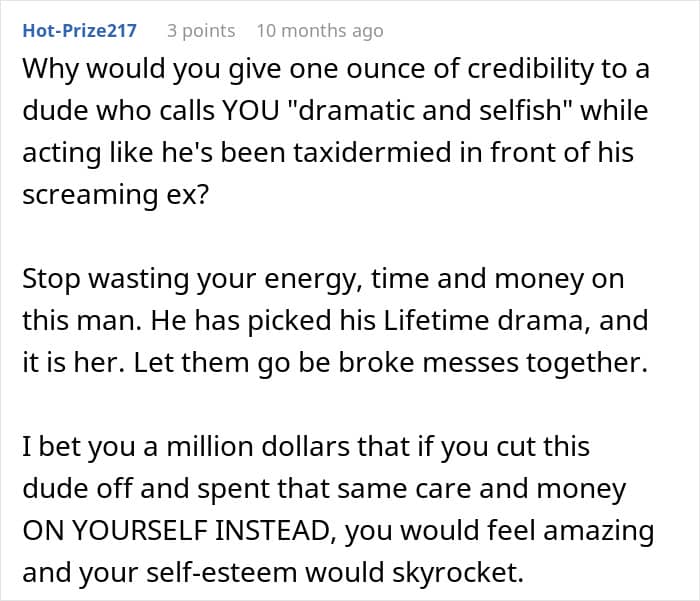Click the "10 months ago" timestamp
Image resolution: width=700 pixels, height=601 pixels.
pyautogui.click(x=319, y=31)
